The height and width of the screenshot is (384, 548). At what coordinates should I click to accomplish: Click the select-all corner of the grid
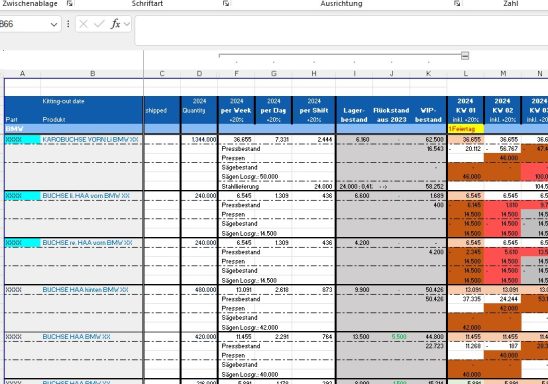point(2,74)
